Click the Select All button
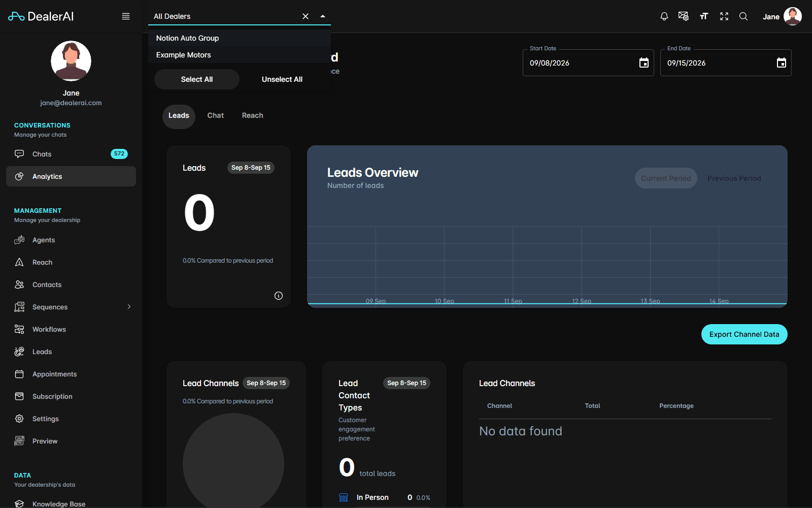Viewport: 812px width, 508px height. 197,79
